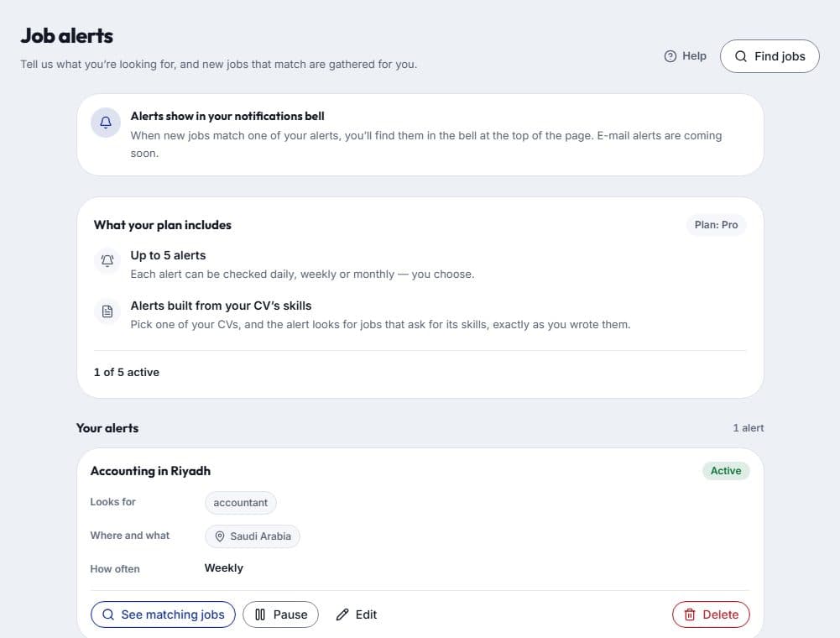Select the Saudi Arabia location chip
Image resolution: width=840 pixels, height=638 pixels.
click(253, 536)
